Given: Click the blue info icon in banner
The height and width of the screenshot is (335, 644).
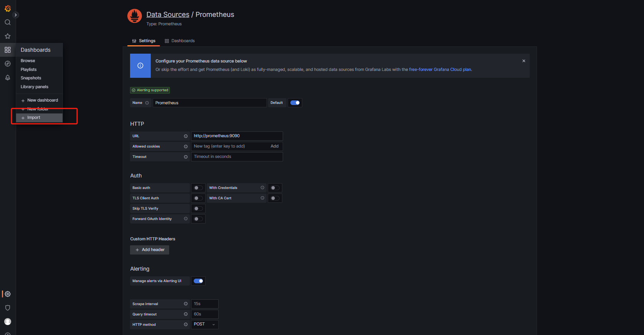Looking at the screenshot, I should click(140, 66).
